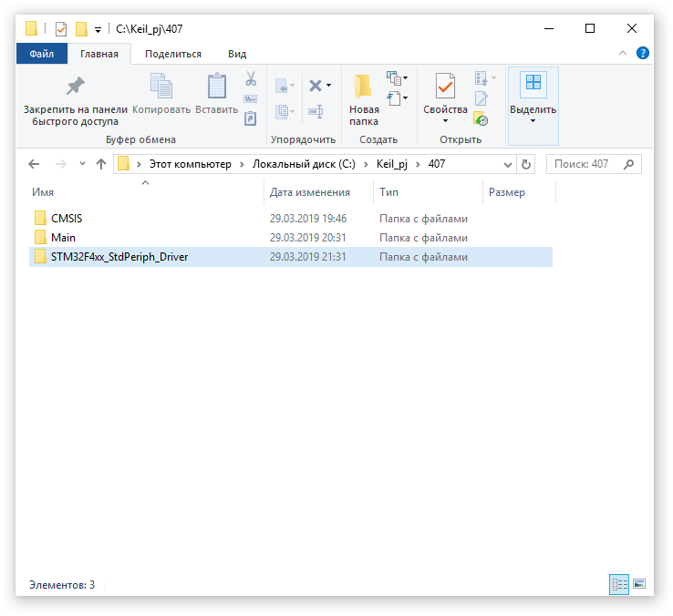Click the Копировать (Copy) ribbon icon

coord(161,86)
